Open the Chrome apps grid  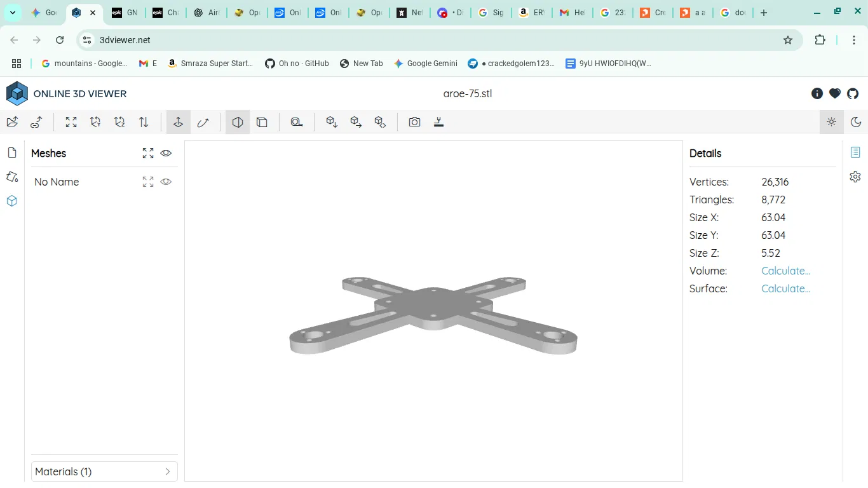click(17, 64)
